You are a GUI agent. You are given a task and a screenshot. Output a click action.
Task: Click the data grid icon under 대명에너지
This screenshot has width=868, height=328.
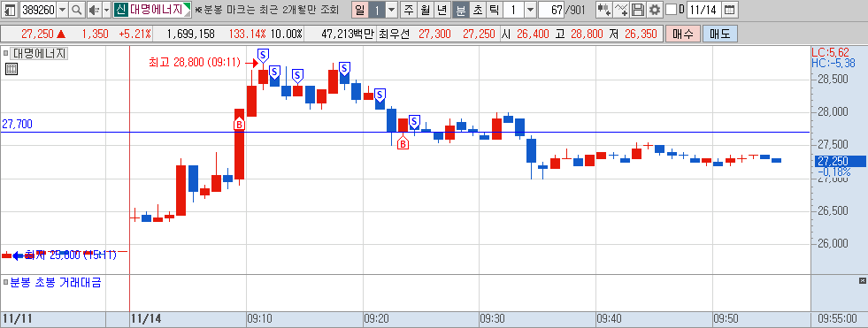click(12, 69)
